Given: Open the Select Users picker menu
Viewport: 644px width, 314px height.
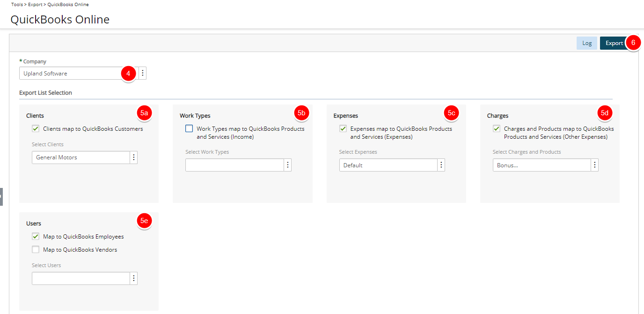Looking at the screenshot, I should click(x=134, y=278).
